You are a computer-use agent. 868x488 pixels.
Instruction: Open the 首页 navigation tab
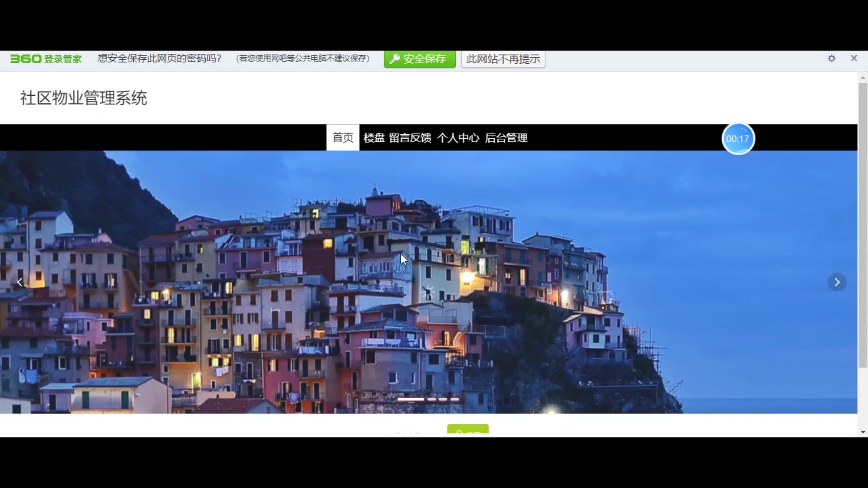pos(343,138)
